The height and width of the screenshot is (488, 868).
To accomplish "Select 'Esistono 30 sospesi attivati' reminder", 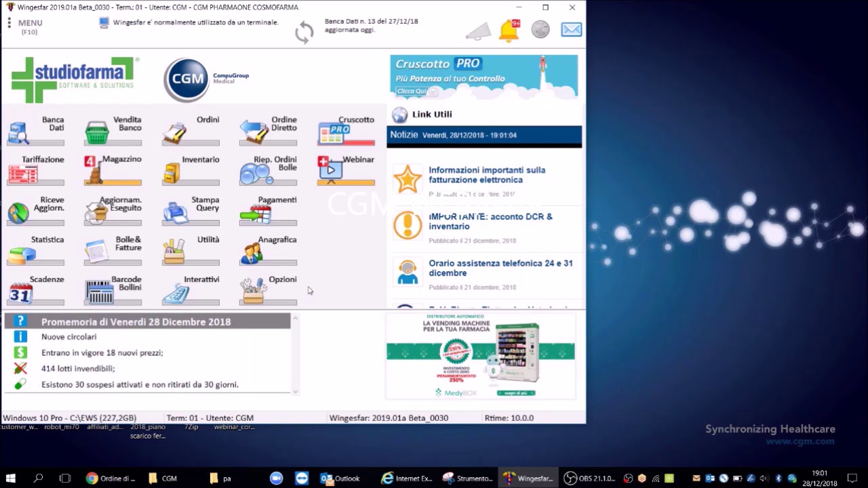I will click(140, 384).
